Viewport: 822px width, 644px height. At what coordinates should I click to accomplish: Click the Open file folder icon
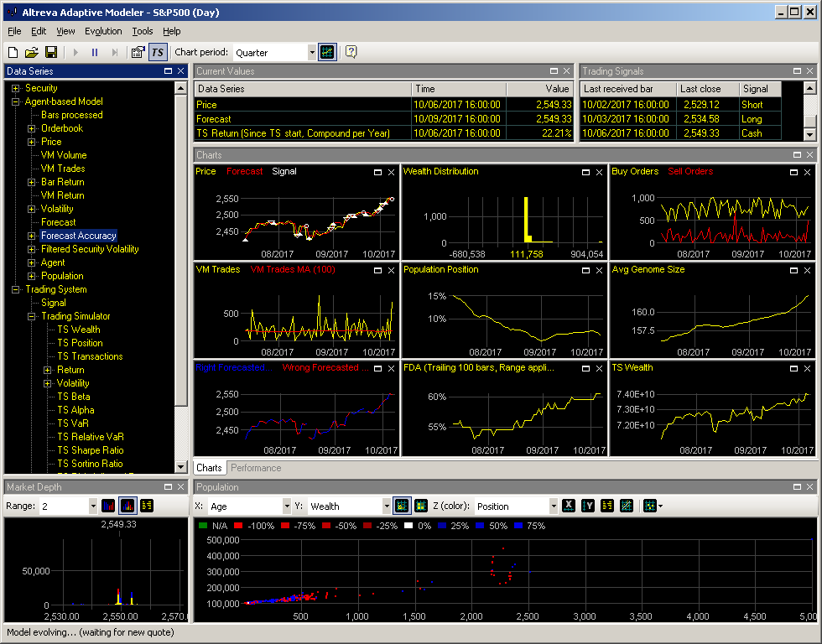point(32,52)
